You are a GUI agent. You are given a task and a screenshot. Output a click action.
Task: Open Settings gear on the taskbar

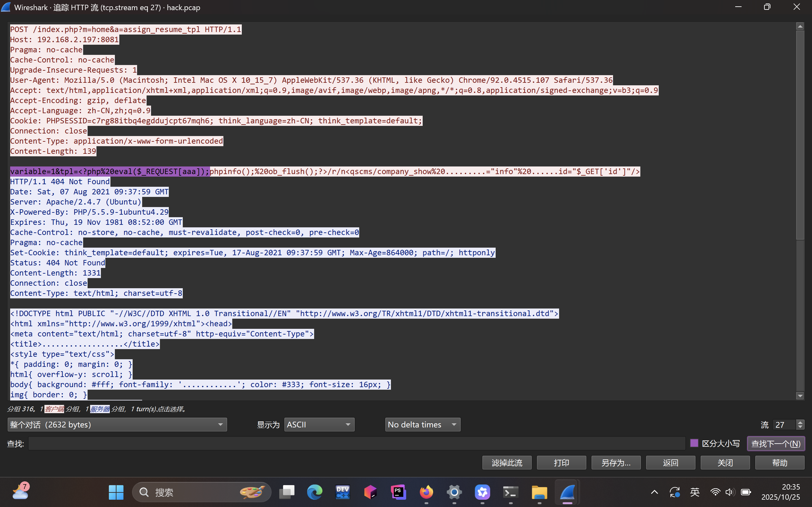(454, 492)
